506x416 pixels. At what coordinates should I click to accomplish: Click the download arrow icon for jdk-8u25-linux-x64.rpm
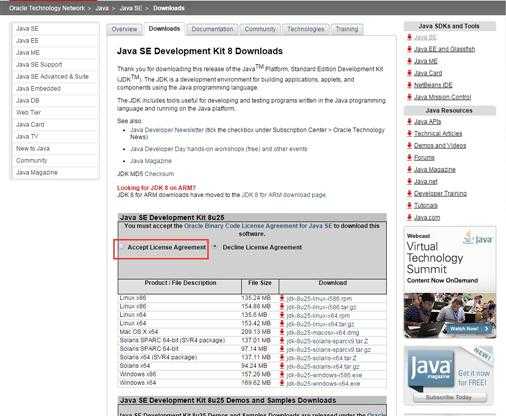coord(282,315)
